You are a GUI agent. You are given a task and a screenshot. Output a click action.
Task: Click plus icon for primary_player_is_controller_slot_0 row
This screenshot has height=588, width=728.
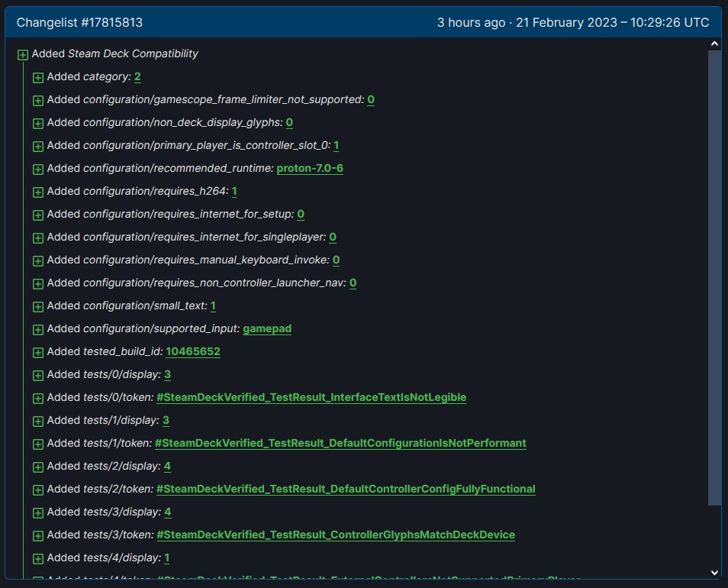coord(38,147)
